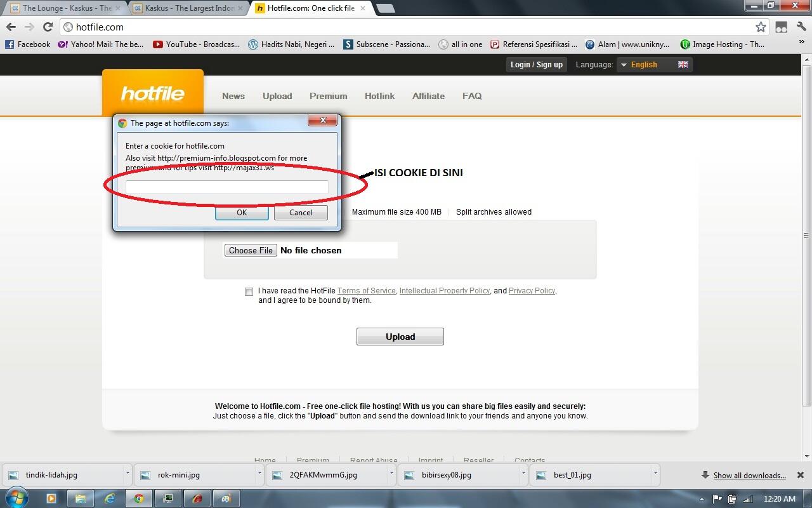Viewport: 812px width, 508px height.
Task: Open the Affiliate menu item
Action: (428, 96)
